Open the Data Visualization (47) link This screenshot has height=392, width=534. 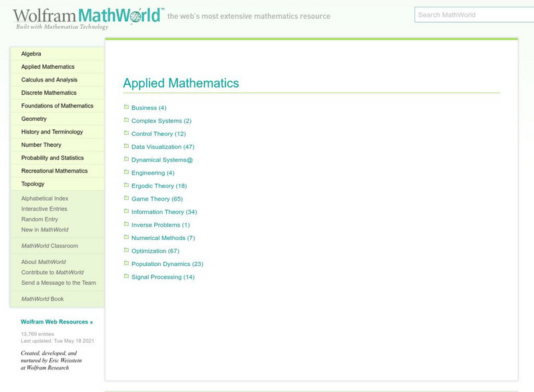[162, 147]
